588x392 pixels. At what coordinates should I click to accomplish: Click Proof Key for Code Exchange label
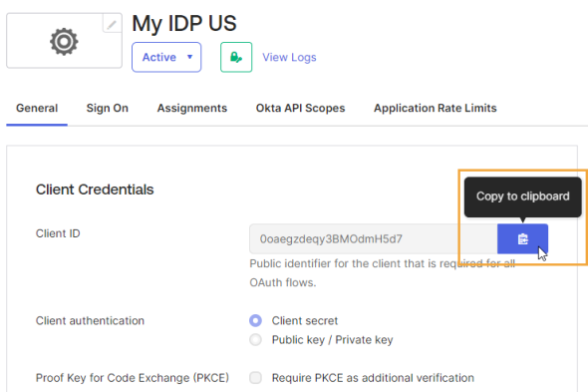pyautogui.click(x=133, y=378)
